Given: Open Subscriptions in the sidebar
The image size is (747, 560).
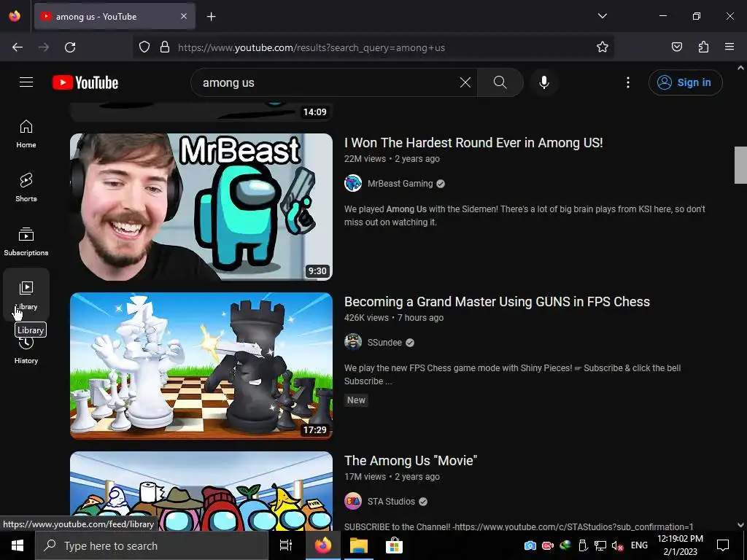Looking at the screenshot, I should 26,241.
